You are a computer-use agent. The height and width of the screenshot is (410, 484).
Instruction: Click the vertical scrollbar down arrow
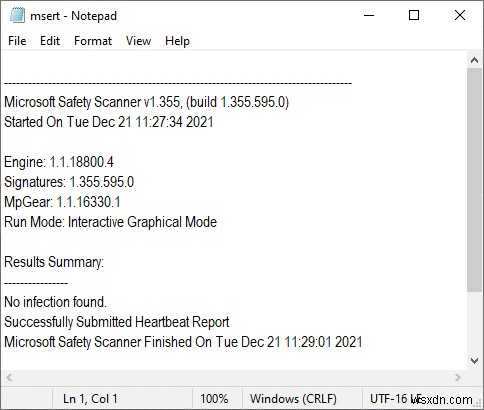pyautogui.click(x=474, y=361)
